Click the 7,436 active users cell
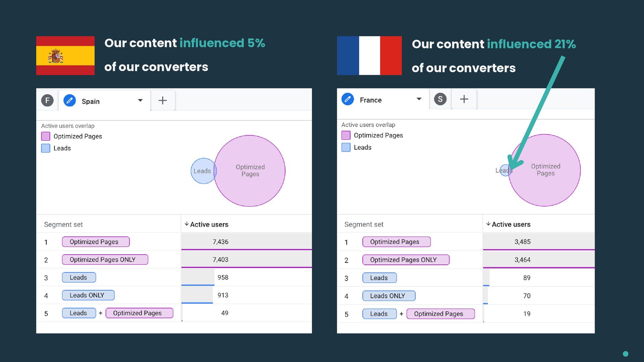The image size is (644, 362). pos(220,242)
